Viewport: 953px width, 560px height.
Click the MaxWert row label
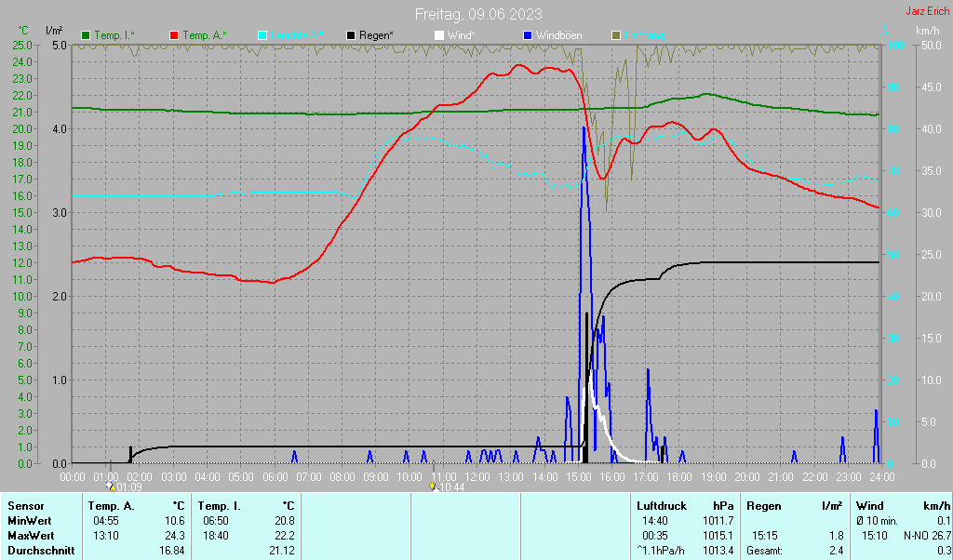31,536
